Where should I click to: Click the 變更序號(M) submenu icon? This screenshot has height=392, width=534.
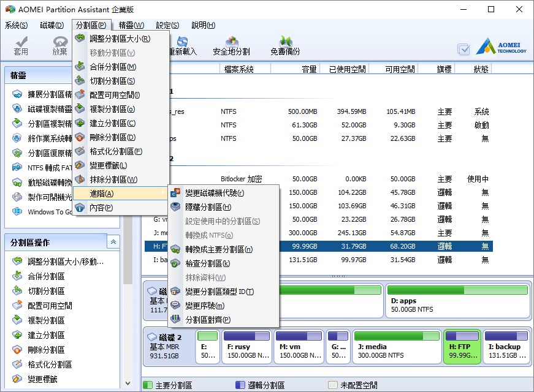(175, 306)
